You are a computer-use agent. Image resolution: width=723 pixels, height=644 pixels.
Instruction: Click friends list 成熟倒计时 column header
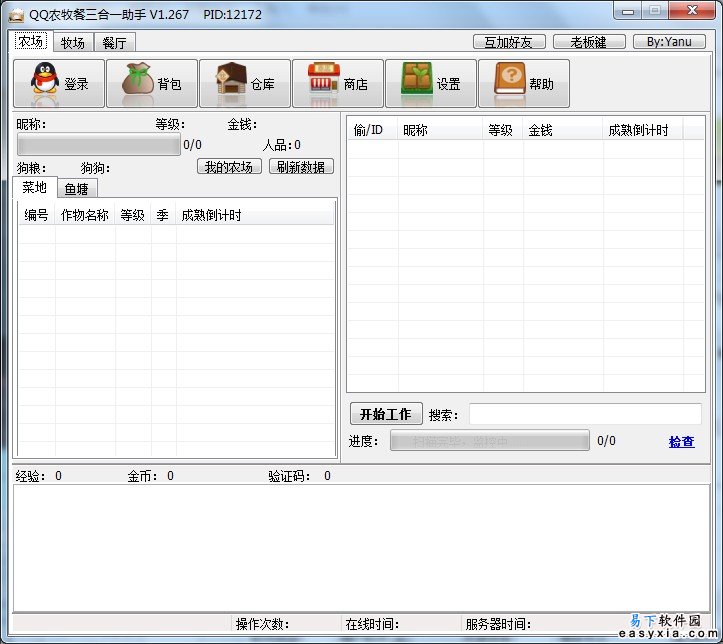click(x=643, y=130)
